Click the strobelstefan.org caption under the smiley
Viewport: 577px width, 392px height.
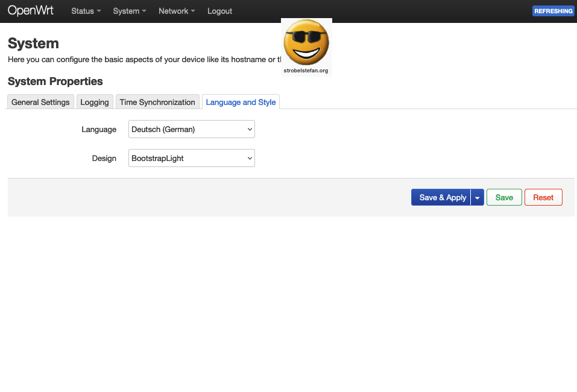(306, 71)
